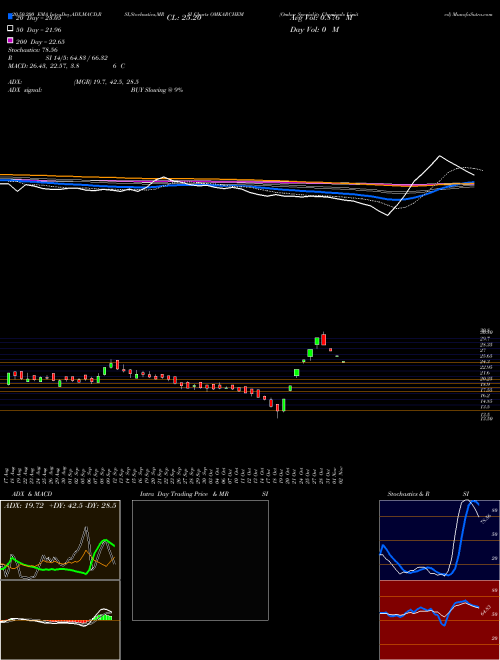This screenshot has height=660, width=500.
Task: Select the '200 Day - 22.63' label
Action: (40, 42)
